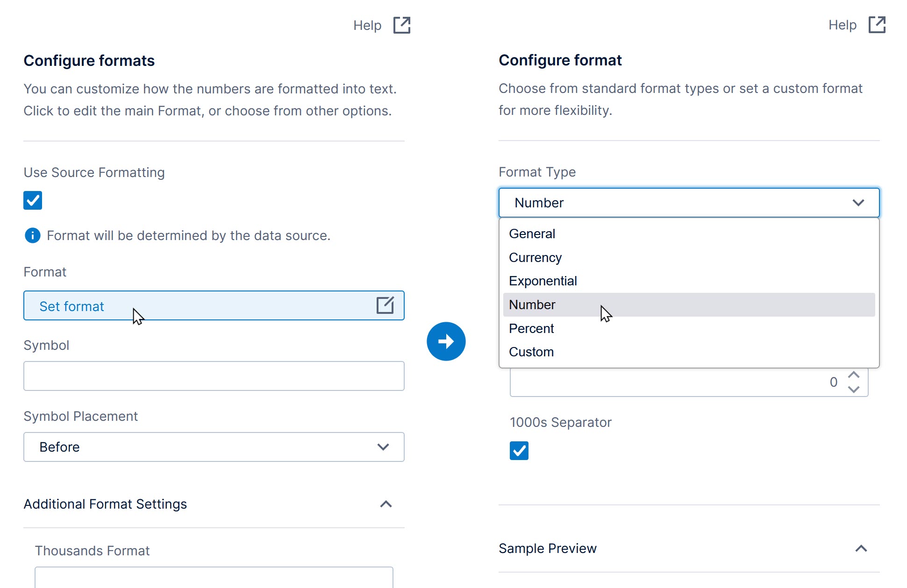Click the info icon beside data source note

point(32,235)
